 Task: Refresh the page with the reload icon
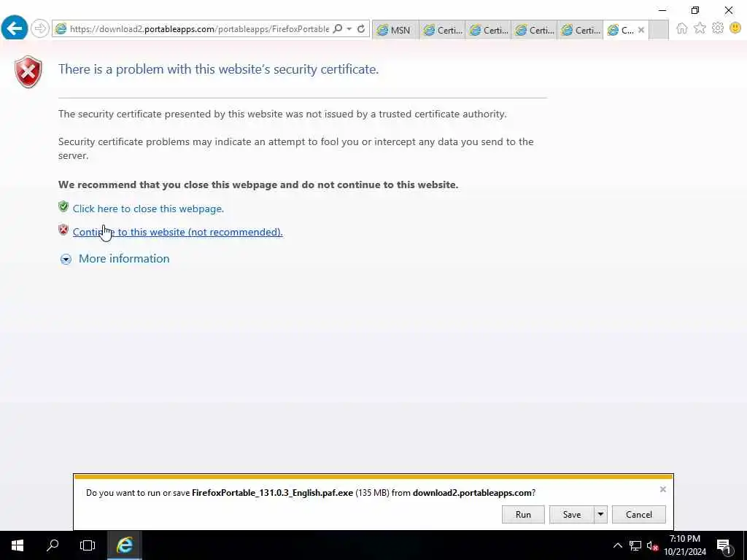coord(361,28)
